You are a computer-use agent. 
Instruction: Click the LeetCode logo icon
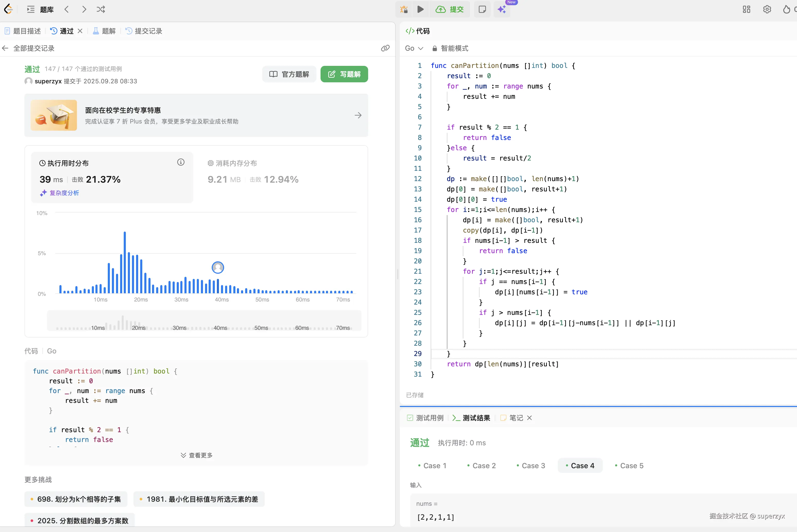pyautogui.click(x=8, y=9)
